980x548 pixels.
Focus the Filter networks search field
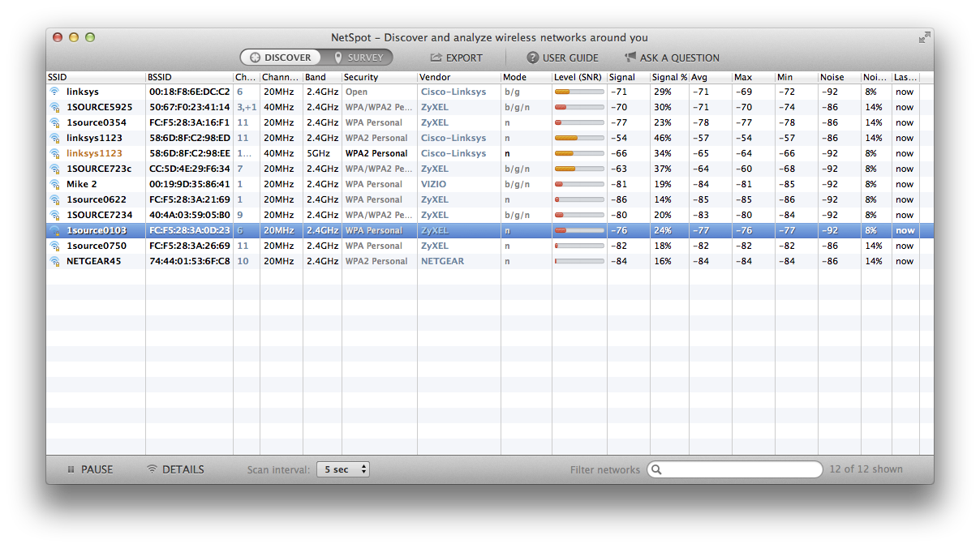[735, 469]
